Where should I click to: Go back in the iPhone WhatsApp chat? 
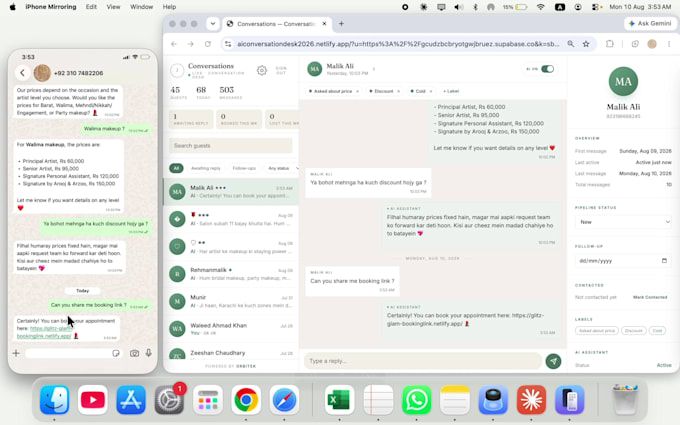pyautogui.click(x=23, y=73)
